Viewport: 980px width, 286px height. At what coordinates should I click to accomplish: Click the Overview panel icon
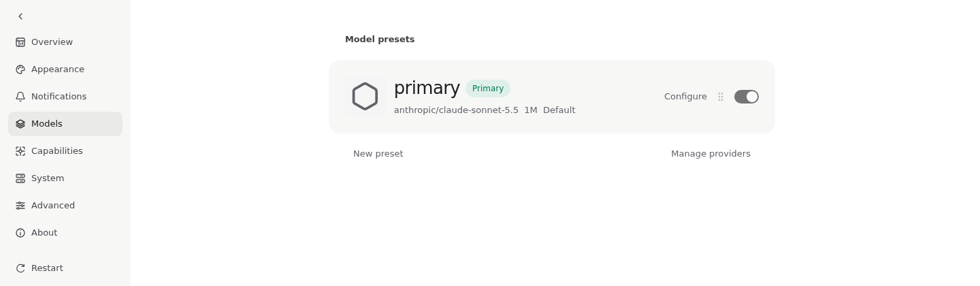click(x=20, y=42)
